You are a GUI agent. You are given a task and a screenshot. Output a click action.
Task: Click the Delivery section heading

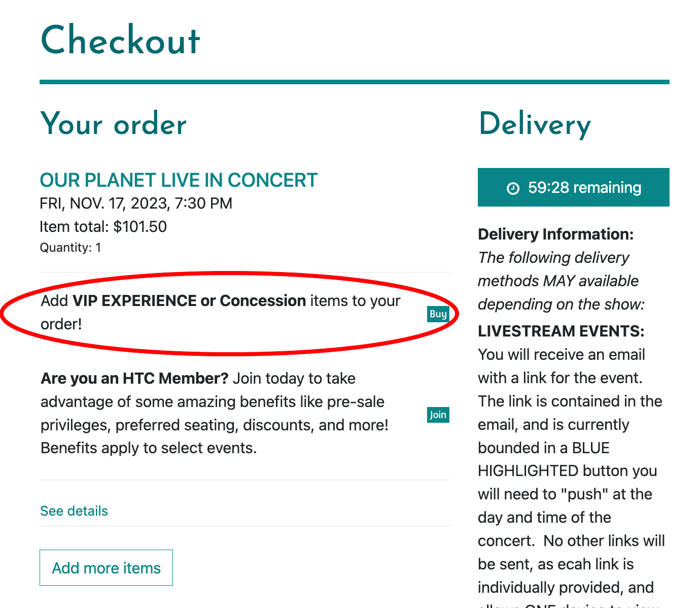(x=535, y=124)
